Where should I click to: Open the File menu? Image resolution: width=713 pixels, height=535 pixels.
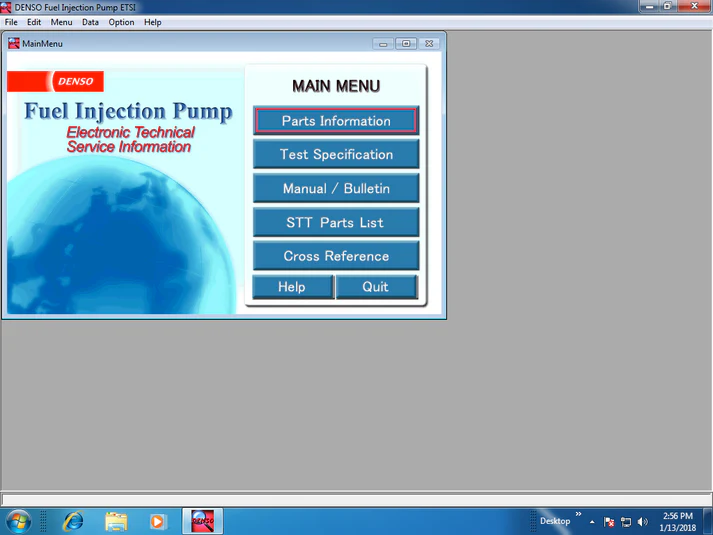[x=11, y=22]
